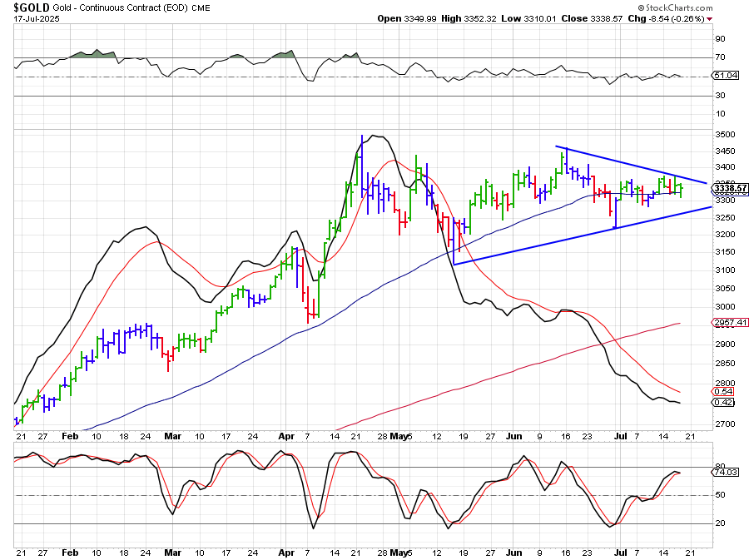Click the 51.04 RSI value tag
This screenshot has height=560, width=749.
coord(727,76)
